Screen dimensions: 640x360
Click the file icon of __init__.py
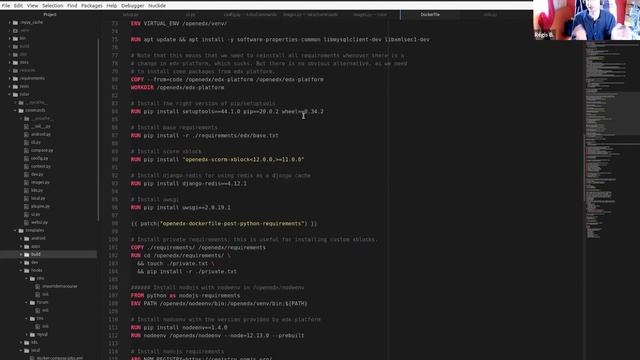[x=27, y=127]
